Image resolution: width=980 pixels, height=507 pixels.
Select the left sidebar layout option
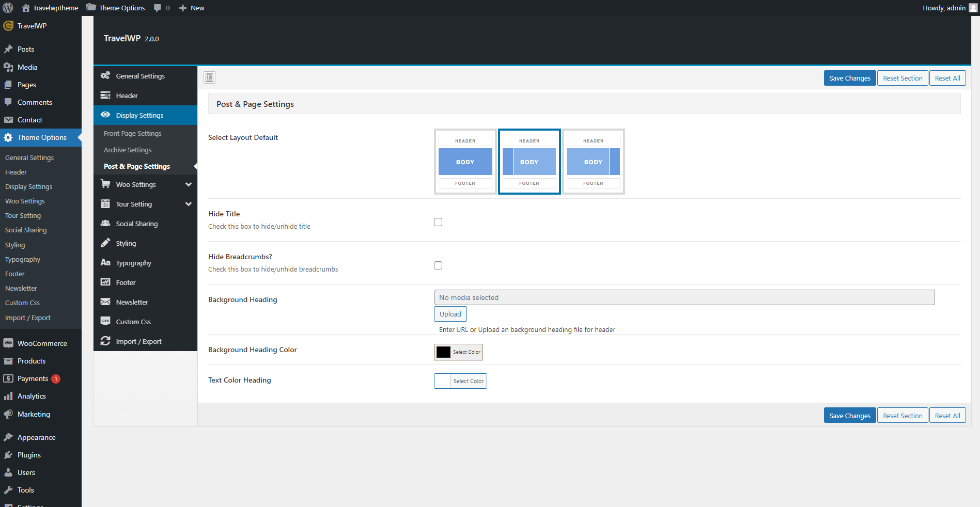pos(530,162)
